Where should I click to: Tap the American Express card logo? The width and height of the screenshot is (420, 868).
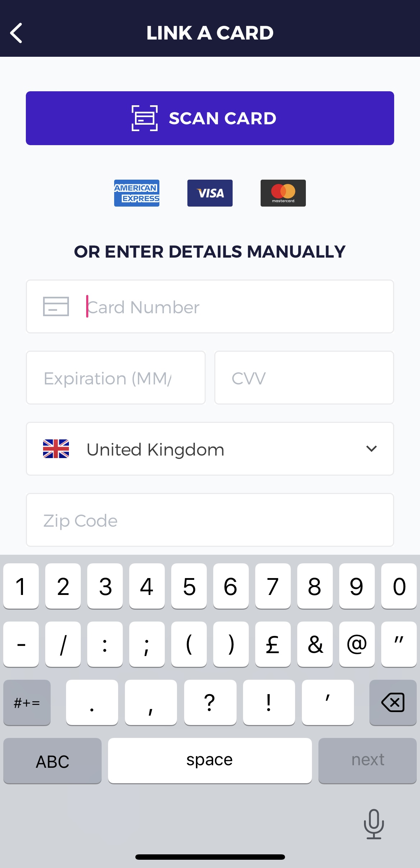coord(137,193)
